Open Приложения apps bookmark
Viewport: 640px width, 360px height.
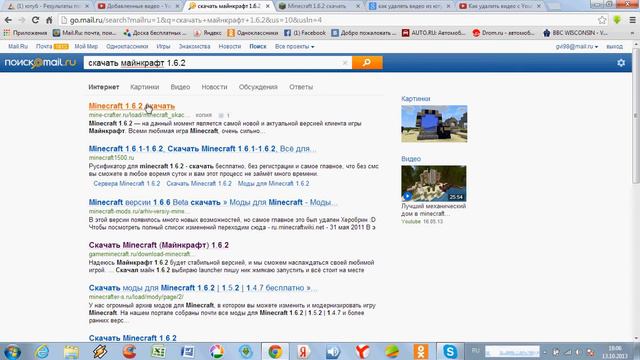[25, 33]
